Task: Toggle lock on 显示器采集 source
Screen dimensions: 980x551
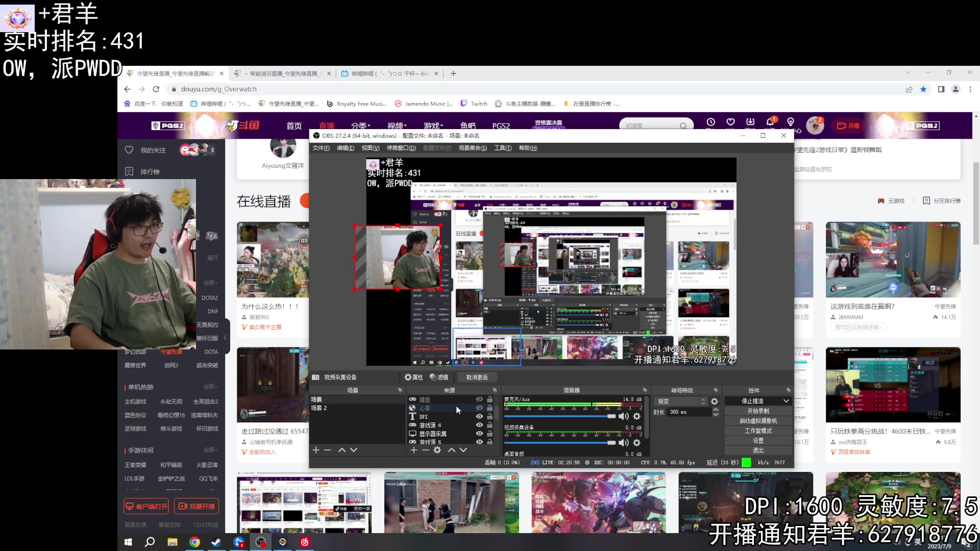Action: pos(489,434)
